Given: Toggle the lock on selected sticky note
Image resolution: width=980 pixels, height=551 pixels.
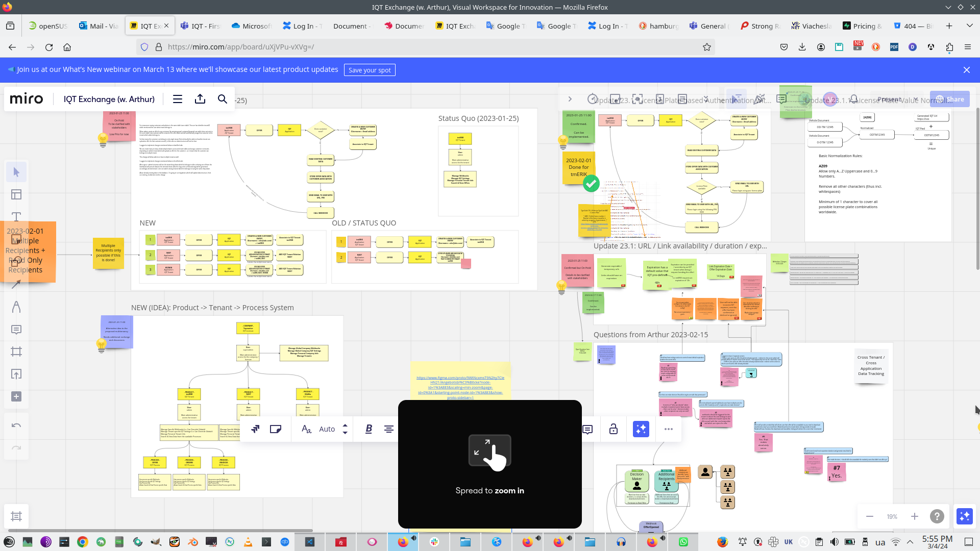Looking at the screenshot, I should coord(614,429).
